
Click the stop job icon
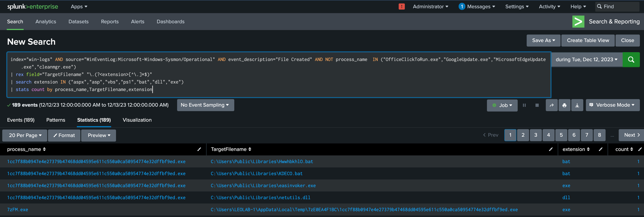537,105
